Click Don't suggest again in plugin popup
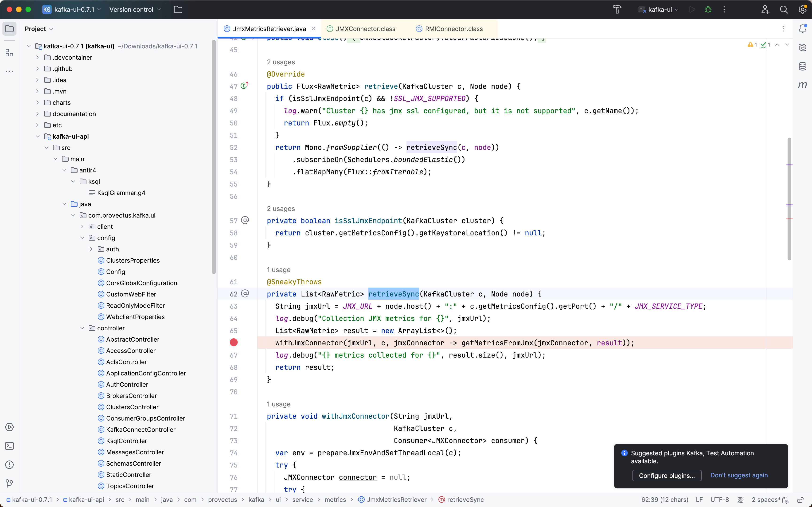The image size is (812, 507). pos(739,475)
